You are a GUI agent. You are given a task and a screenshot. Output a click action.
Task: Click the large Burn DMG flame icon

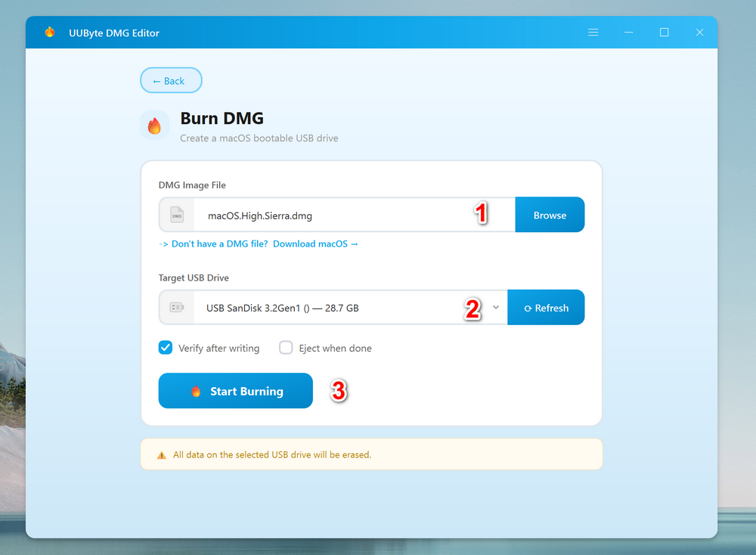(x=154, y=126)
